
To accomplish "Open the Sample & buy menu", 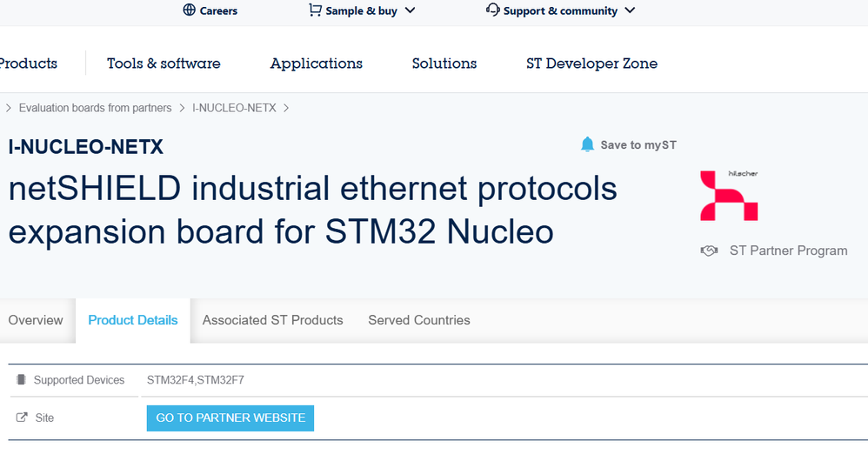I will click(x=361, y=10).
